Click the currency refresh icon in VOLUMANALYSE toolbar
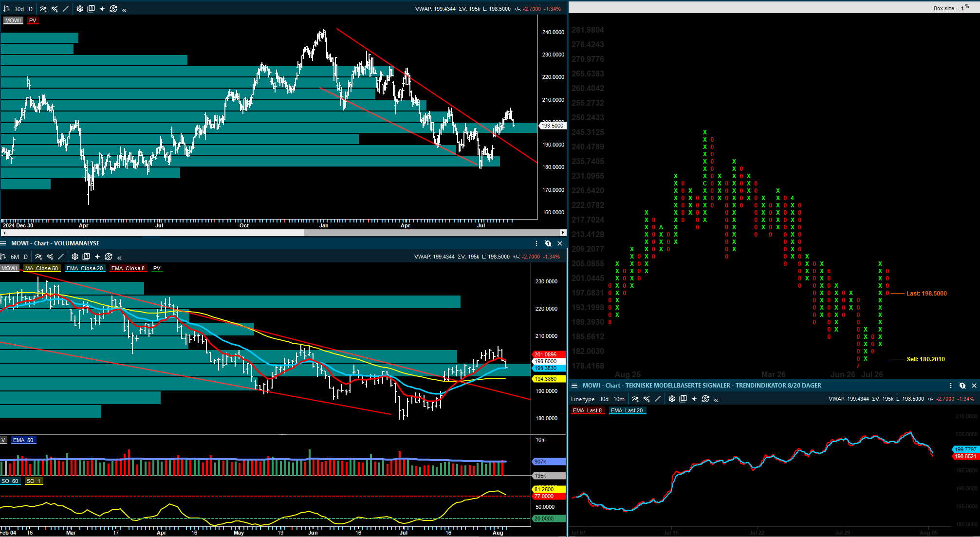Screen dimensions: 980x537 tap(109, 257)
